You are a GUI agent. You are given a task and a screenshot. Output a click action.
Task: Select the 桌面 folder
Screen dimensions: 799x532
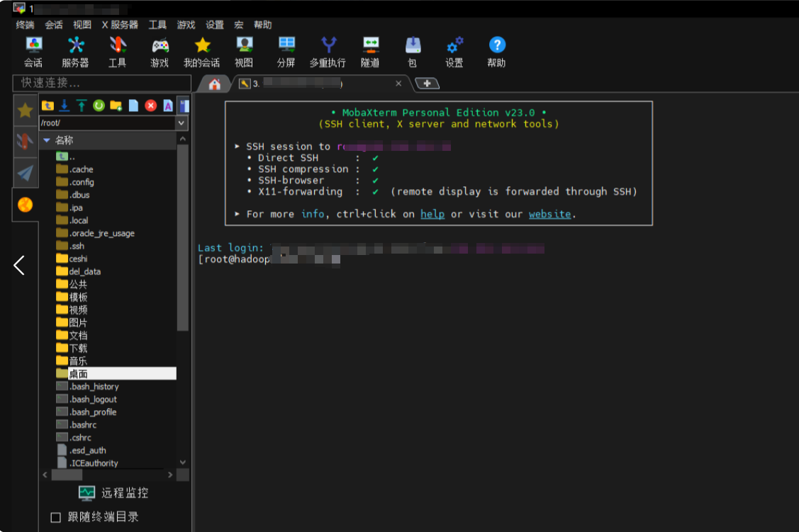point(116,374)
